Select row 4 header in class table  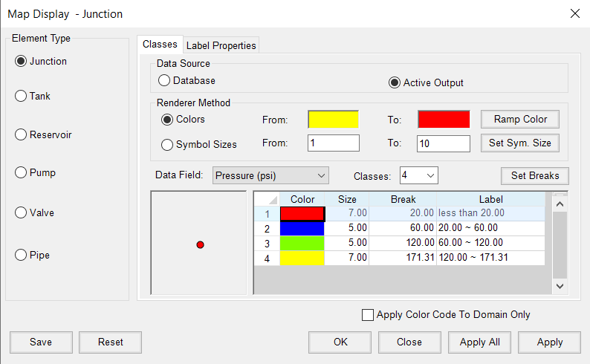click(x=268, y=259)
